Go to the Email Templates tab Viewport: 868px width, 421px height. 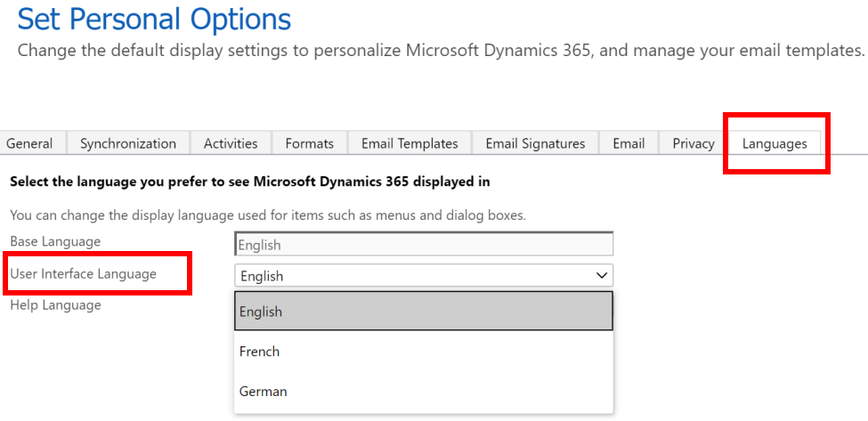tap(410, 144)
